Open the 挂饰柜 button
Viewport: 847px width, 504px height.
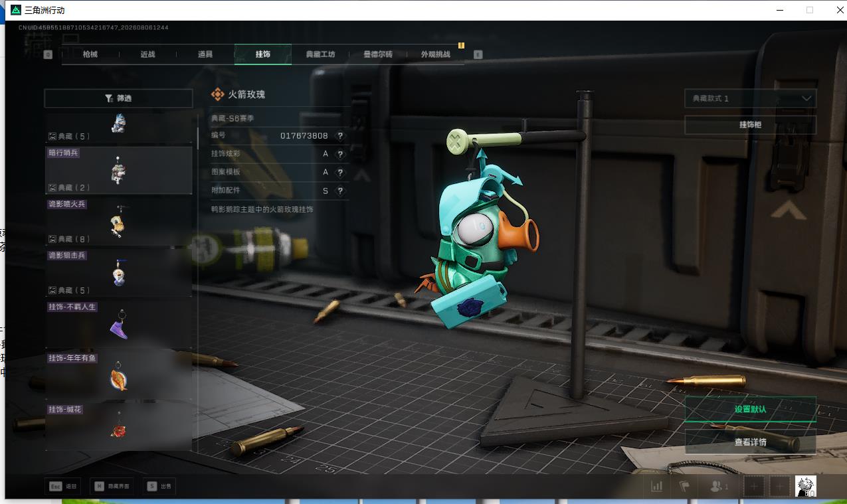(751, 125)
